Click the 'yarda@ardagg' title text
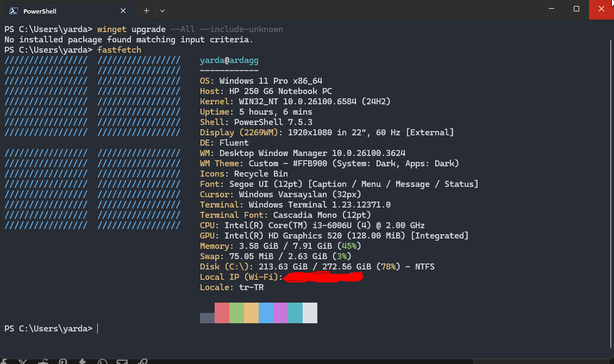The image size is (614, 364). [x=229, y=60]
